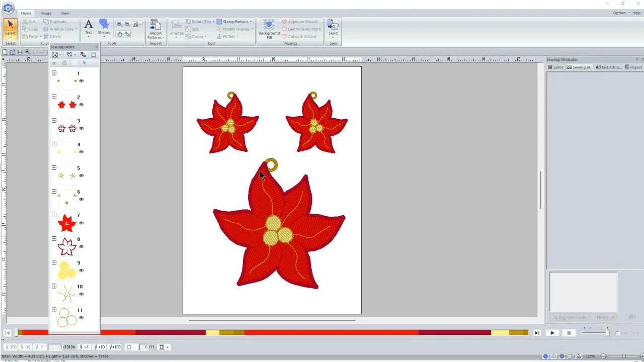The width and height of the screenshot is (644, 362).
Task: Open the zoom-to-fit dropdown arrow
Action: tap(141, 24)
